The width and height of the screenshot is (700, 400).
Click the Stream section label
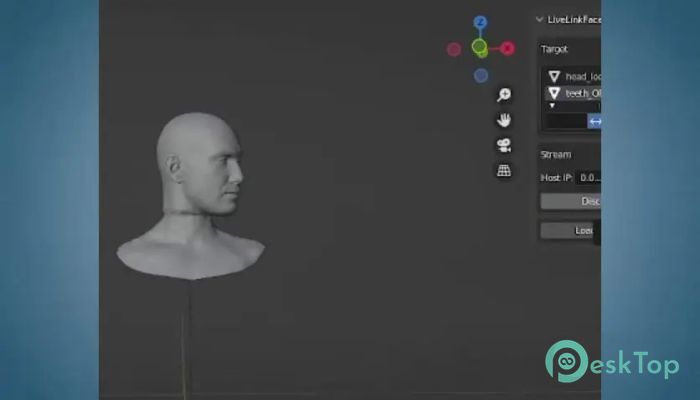tap(556, 154)
